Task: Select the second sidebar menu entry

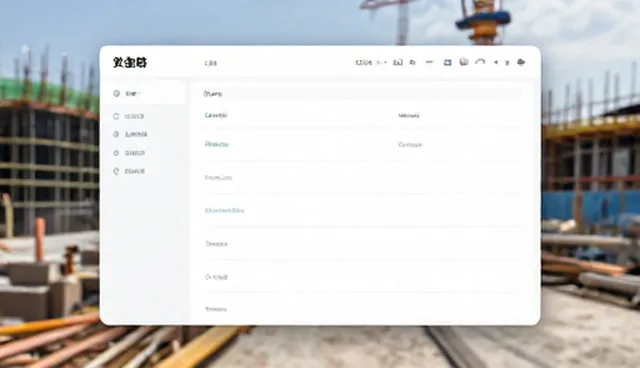Action: pyautogui.click(x=129, y=116)
